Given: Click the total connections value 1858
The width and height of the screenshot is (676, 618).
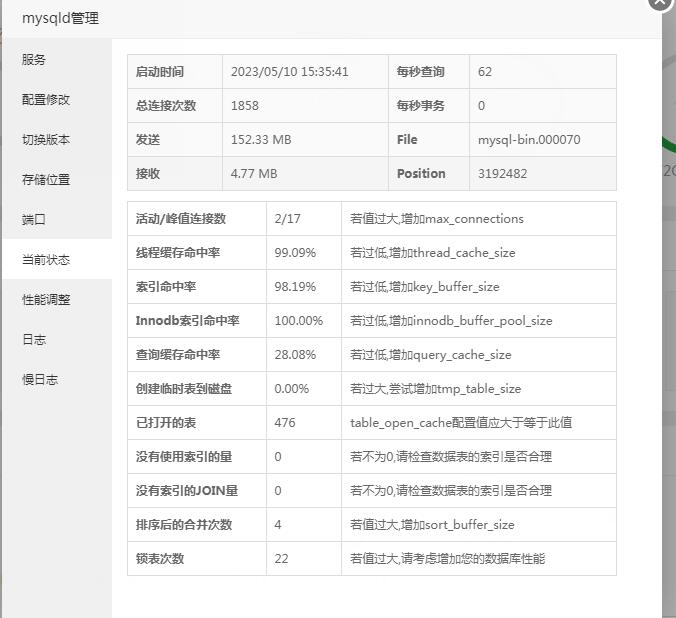Looking at the screenshot, I should pyautogui.click(x=244, y=106).
